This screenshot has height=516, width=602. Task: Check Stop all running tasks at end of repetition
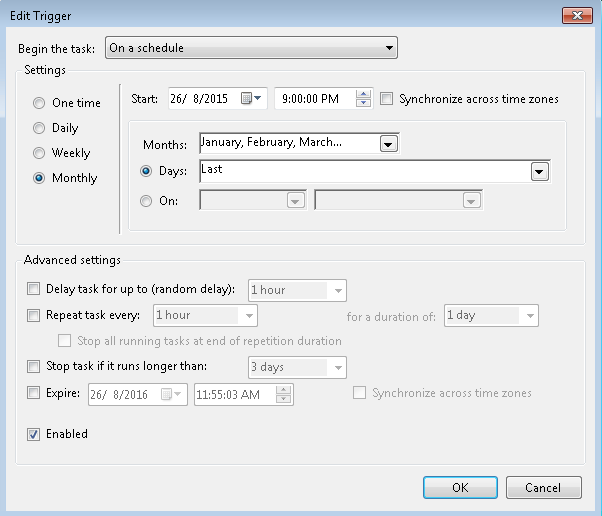click(x=64, y=341)
